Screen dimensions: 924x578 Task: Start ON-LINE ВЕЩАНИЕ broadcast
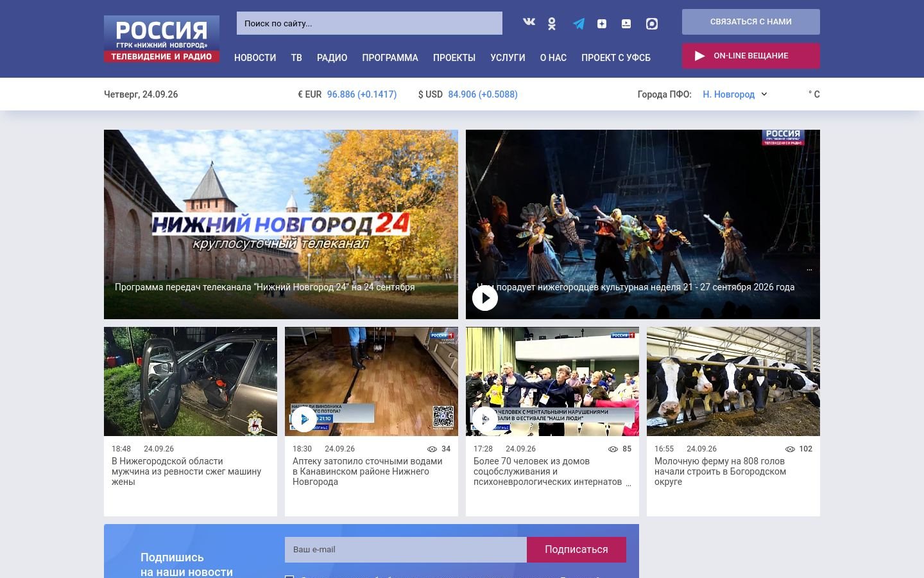click(x=751, y=56)
